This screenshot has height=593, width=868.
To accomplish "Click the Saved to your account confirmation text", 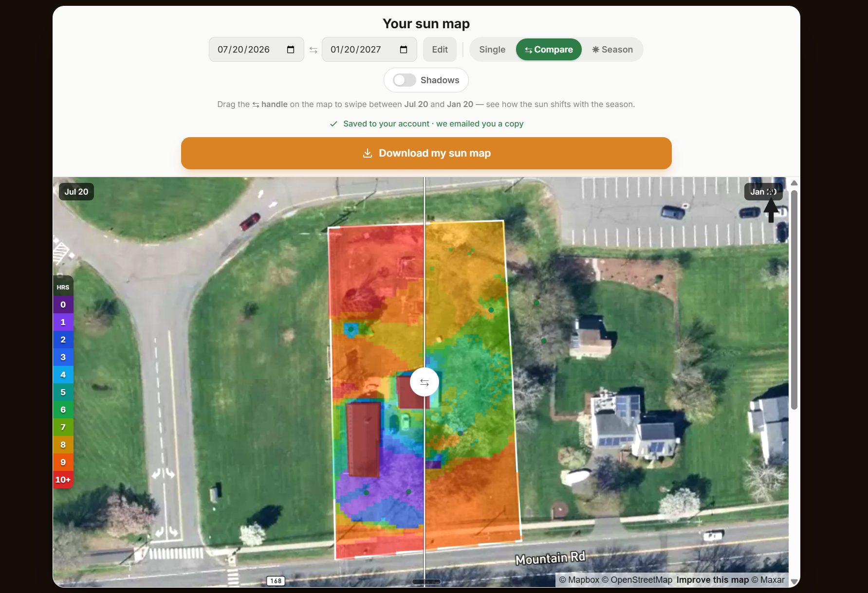I will coord(433,124).
